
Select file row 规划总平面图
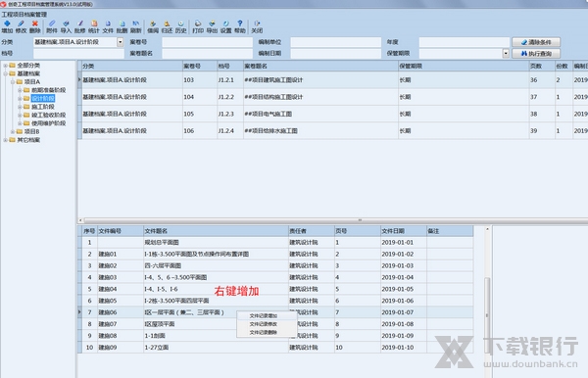(x=275, y=243)
